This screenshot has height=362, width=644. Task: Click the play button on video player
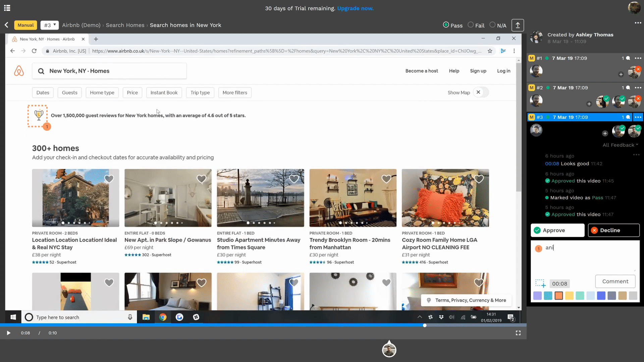tap(9, 333)
